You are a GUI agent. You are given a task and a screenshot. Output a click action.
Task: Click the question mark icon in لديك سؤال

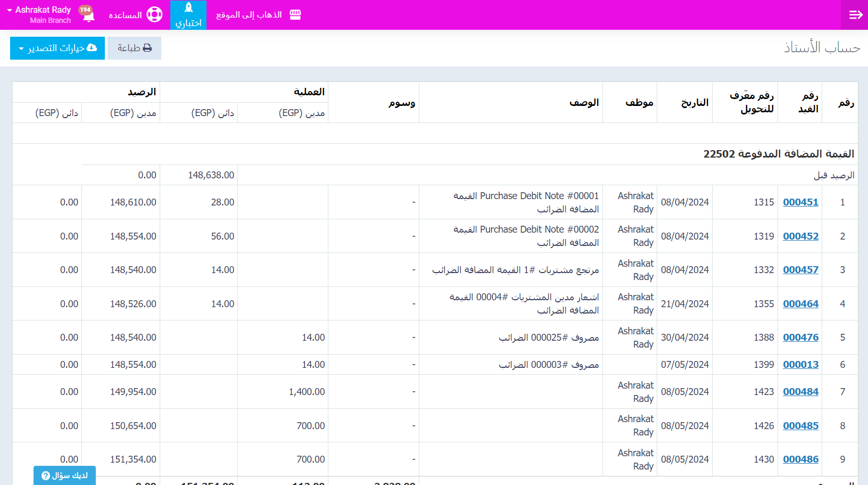click(x=46, y=476)
